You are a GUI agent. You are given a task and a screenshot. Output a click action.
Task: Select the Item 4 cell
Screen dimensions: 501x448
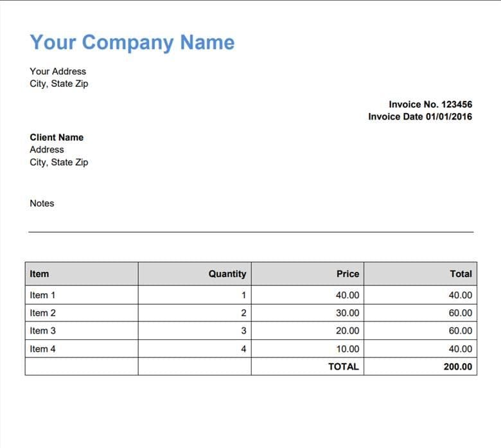(42, 349)
